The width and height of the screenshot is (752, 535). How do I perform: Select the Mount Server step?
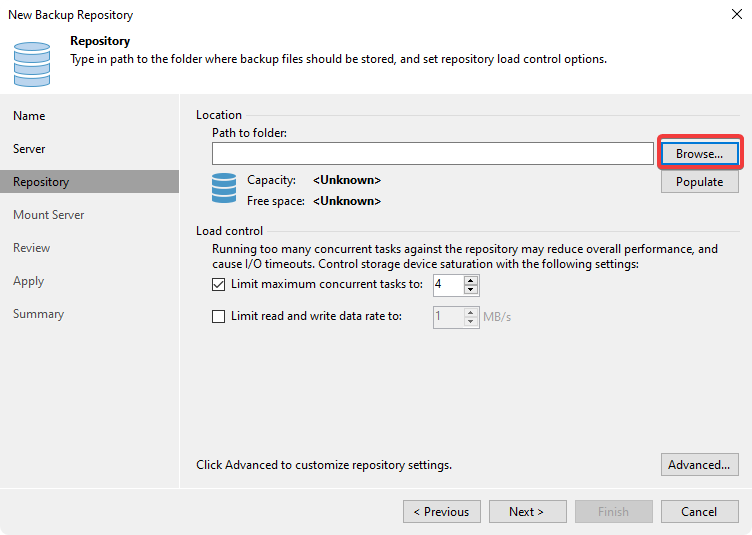click(49, 215)
